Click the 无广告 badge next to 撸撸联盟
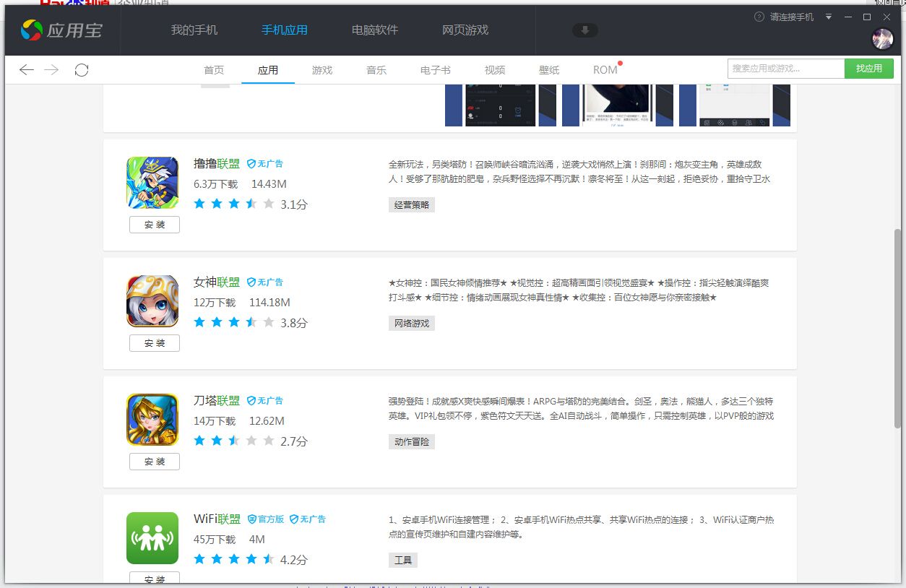Screen dimensions: 906x588 tap(267, 163)
